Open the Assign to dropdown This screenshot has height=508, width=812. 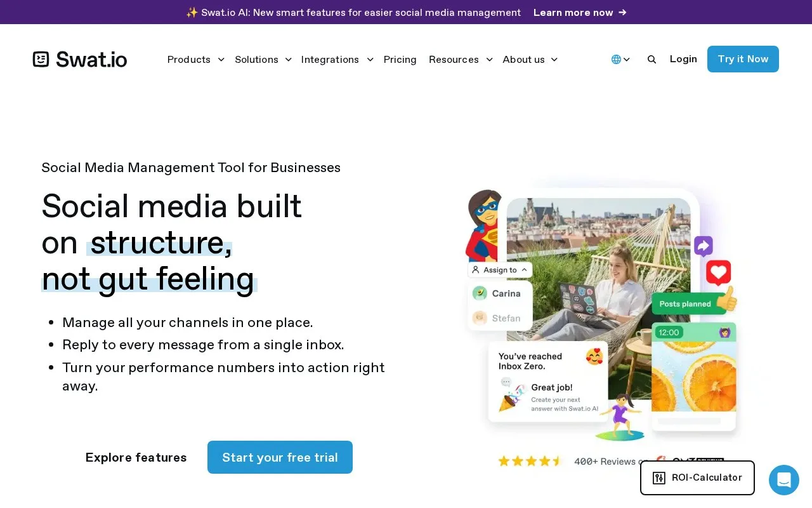[500, 270]
